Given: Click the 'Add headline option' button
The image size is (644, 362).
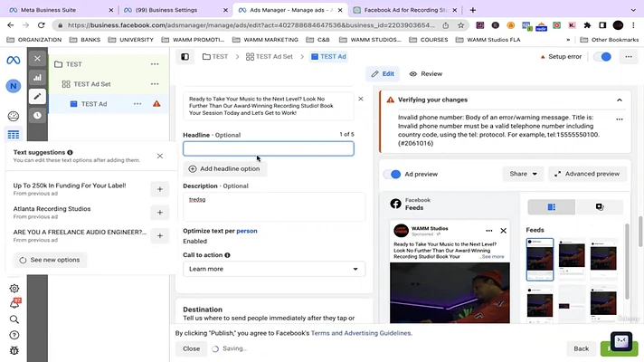Looking at the screenshot, I should (x=224, y=168).
